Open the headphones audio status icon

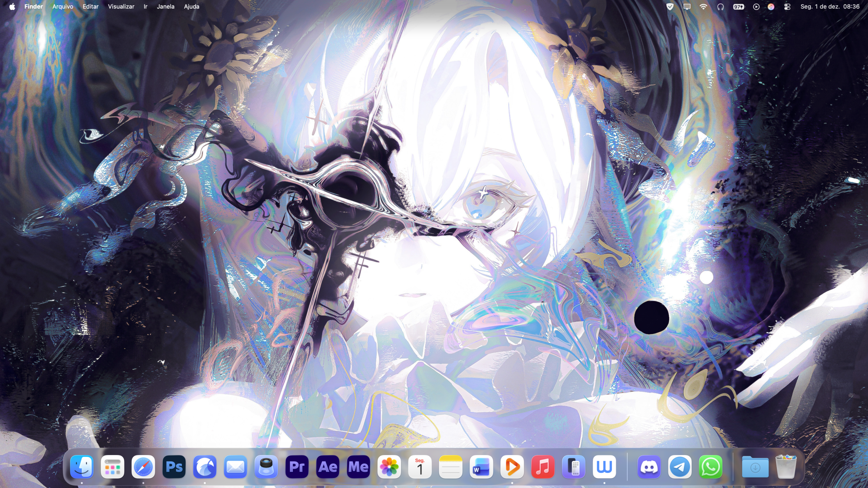tap(720, 7)
